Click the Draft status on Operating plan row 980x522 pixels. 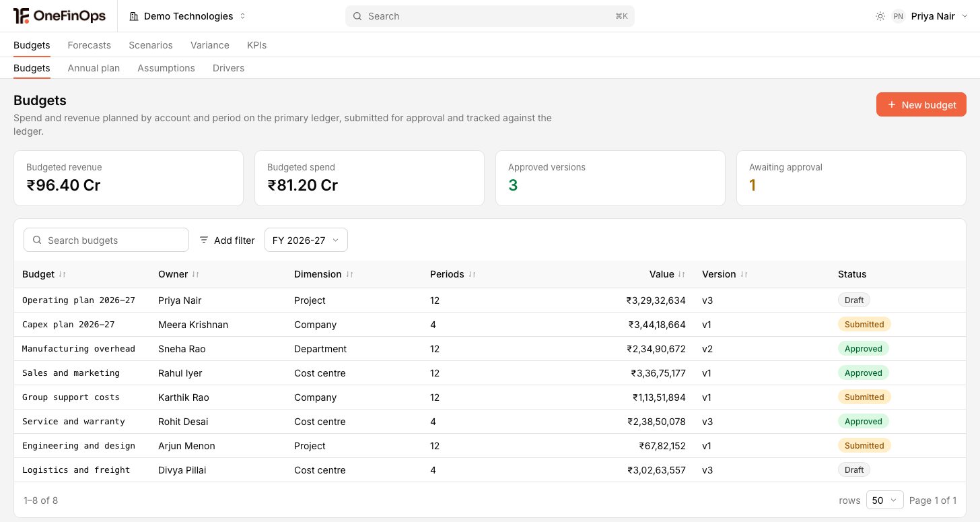pyautogui.click(x=854, y=300)
